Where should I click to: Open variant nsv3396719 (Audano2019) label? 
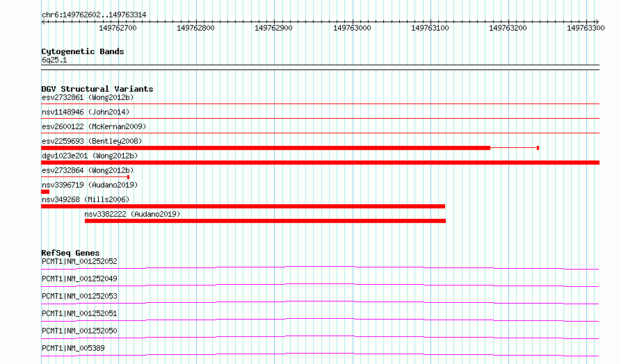pos(90,185)
